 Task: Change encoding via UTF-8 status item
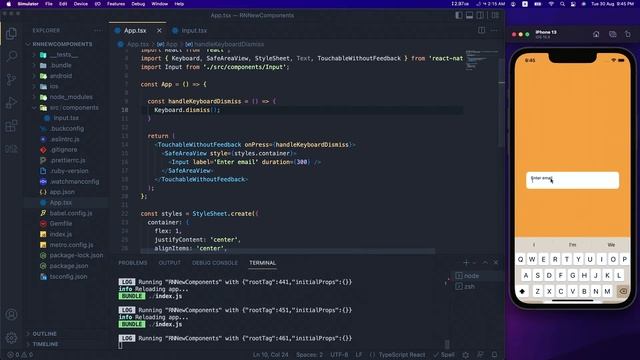pos(339,355)
